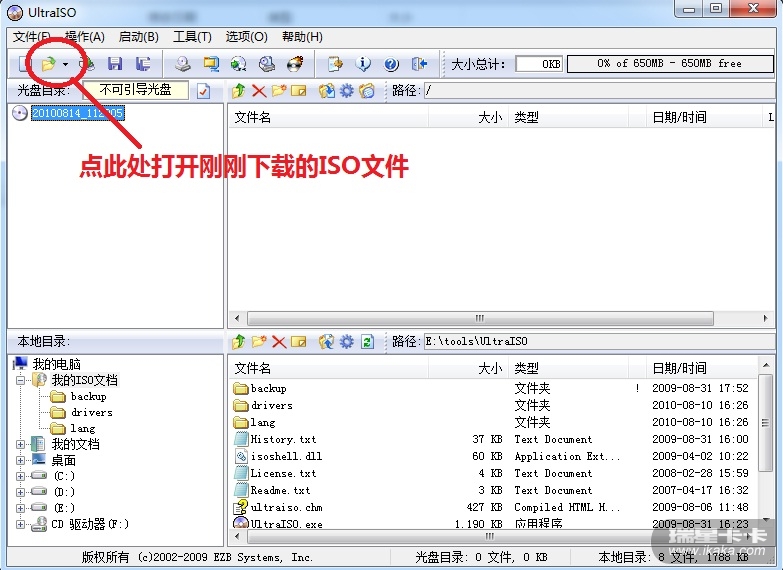Open the 启动(B) menu
Image resolution: width=783 pixels, height=570 pixels.
click(138, 37)
